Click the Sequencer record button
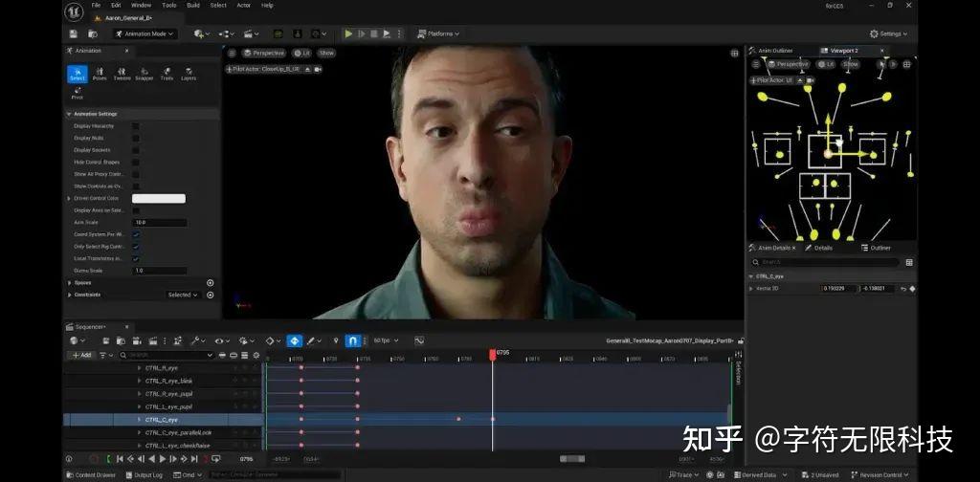The height and width of the screenshot is (482, 980). tap(93, 459)
